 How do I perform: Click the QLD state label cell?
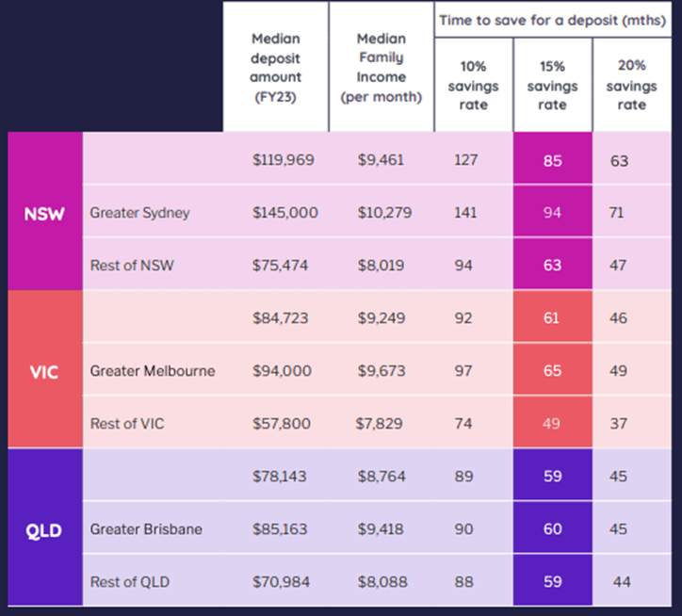point(45,527)
